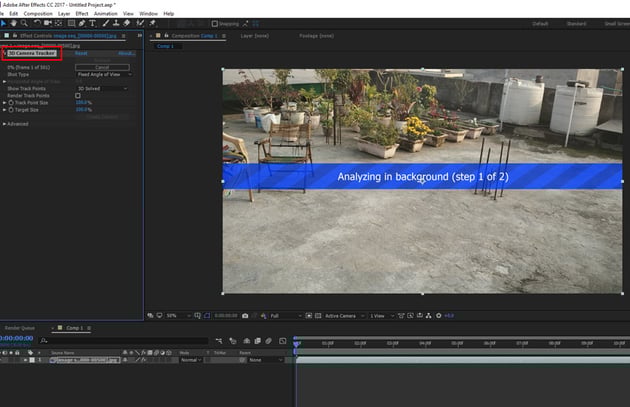Select the Brush tool

pos(105,23)
